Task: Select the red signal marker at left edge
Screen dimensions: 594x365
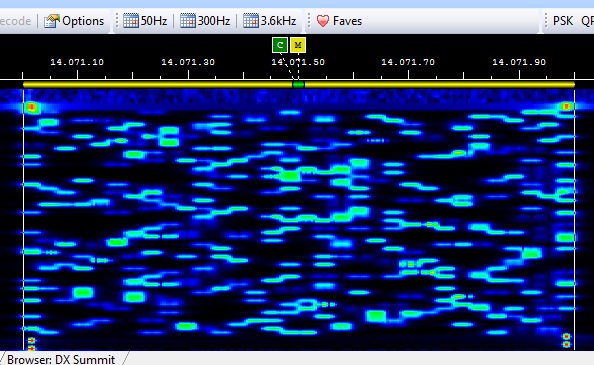Action: [x=32, y=108]
